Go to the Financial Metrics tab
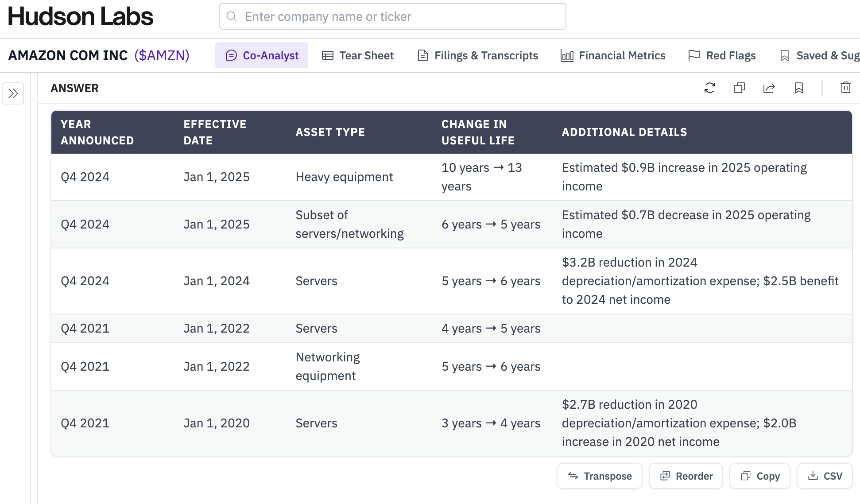The image size is (860, 504). click(x=613, y=55)
